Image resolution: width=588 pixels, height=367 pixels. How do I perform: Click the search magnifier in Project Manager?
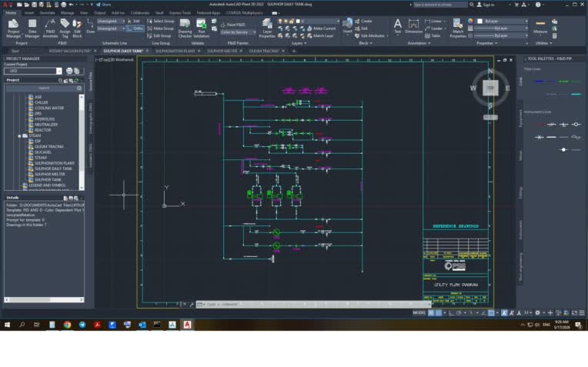(x=79, y=88)
